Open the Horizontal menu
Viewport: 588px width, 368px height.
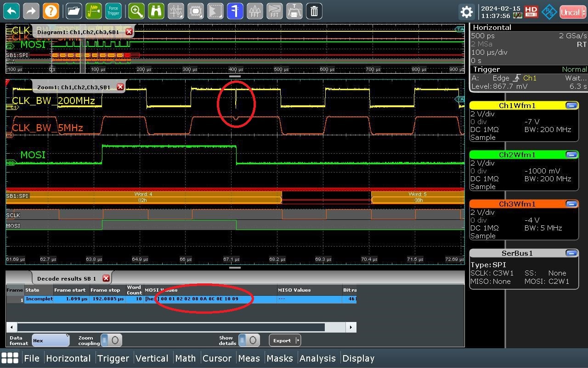(x=68, y=358)
